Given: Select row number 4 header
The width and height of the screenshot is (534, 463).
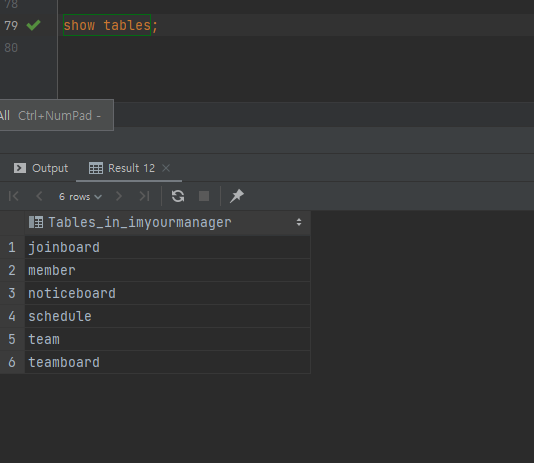Looking at the screenshot, I should [12, 316].
